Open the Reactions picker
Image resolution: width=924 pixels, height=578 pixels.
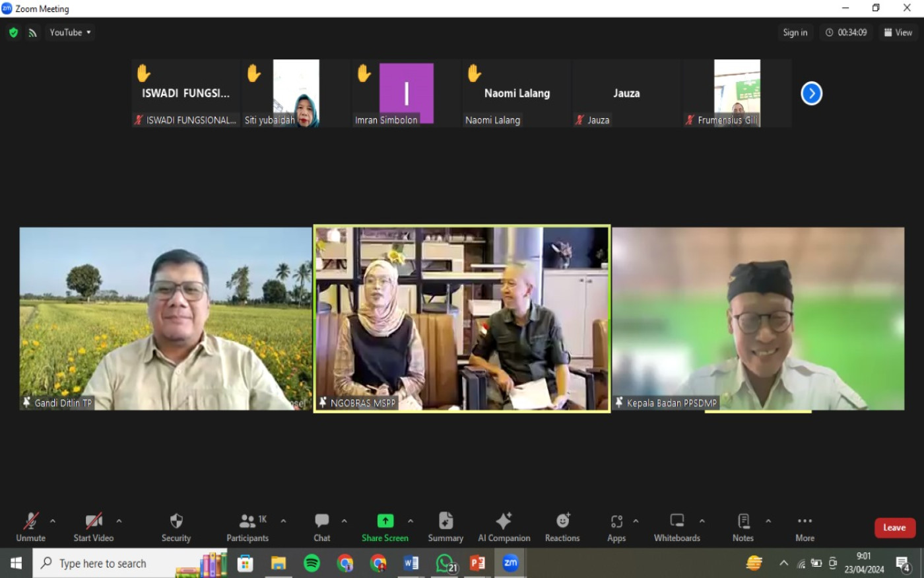[x=562, y=522]
